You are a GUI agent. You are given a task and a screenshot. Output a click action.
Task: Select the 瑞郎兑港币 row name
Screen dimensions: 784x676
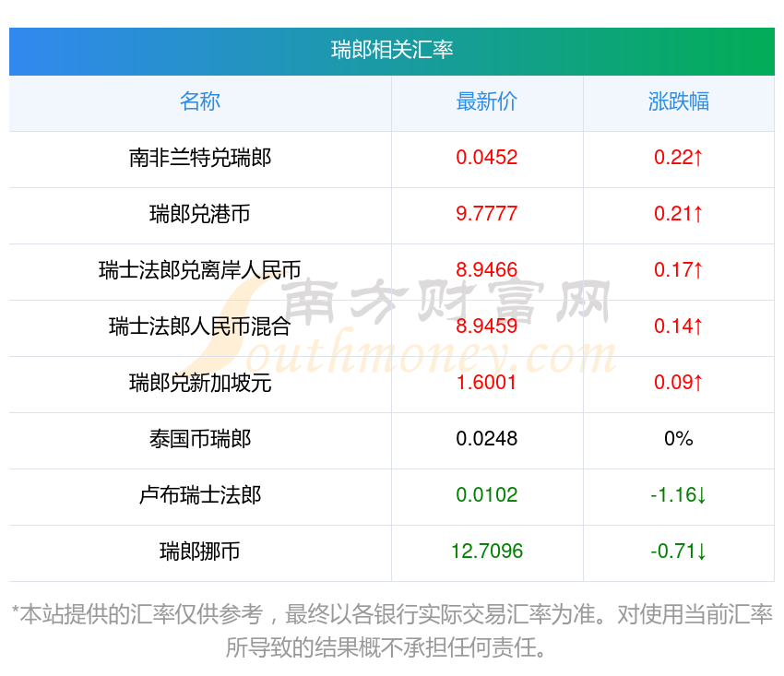[x=200, y=214]
